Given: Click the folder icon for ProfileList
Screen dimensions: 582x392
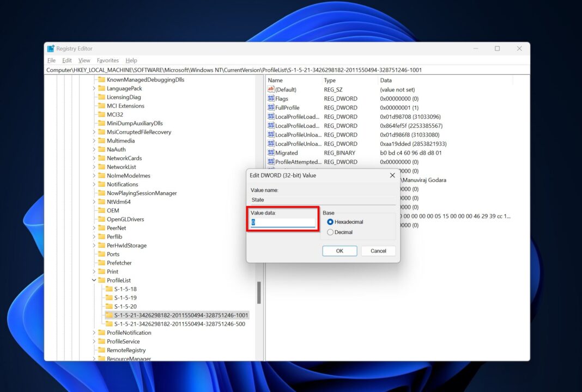Looking at the screenshot, I should click(102, 280).
